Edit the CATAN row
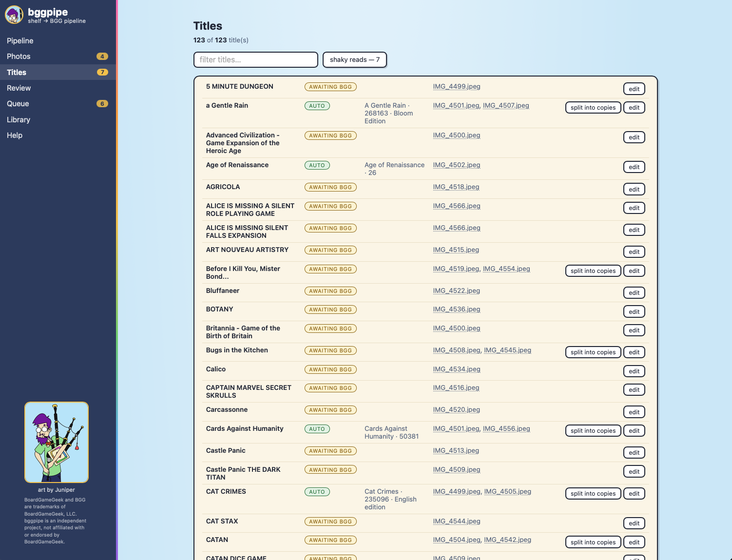732x560 pixels. coord(634,542)
